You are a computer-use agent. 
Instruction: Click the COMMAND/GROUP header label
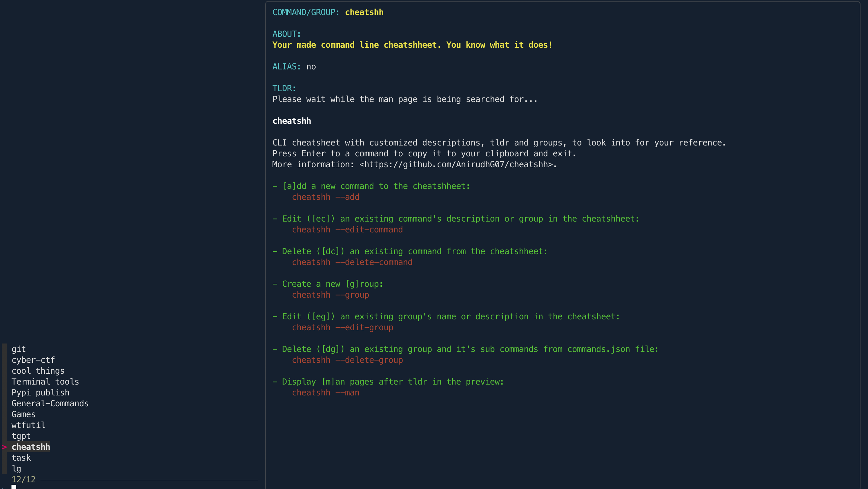(306, 12)
